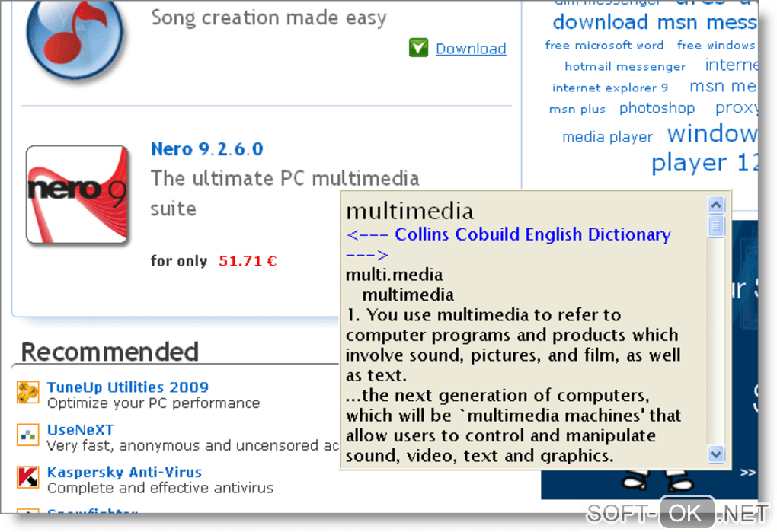The height and width of the screenshot is (532, 777).
Task: Click the green Download arrow icon
Action: 418,47
